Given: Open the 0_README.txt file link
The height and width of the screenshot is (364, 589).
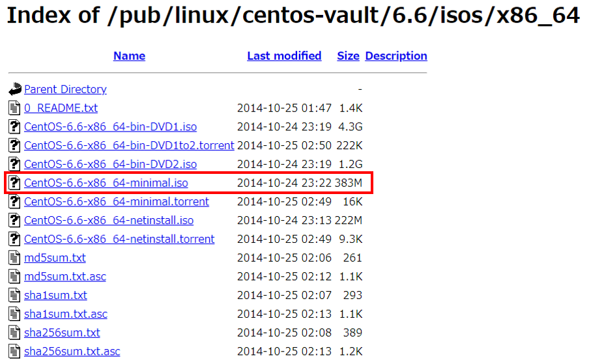Looking at the screenshot, I should [x=61, y=108].
